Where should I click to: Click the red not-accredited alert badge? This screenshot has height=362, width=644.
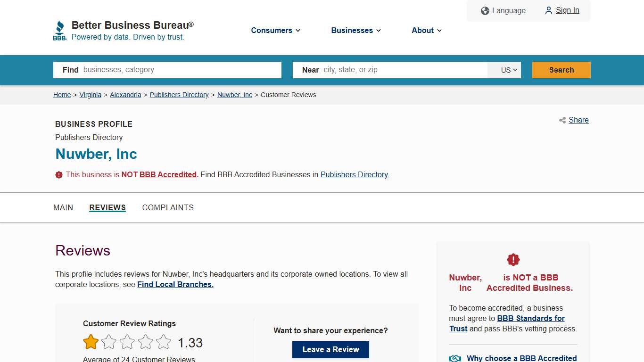point(513,259)
